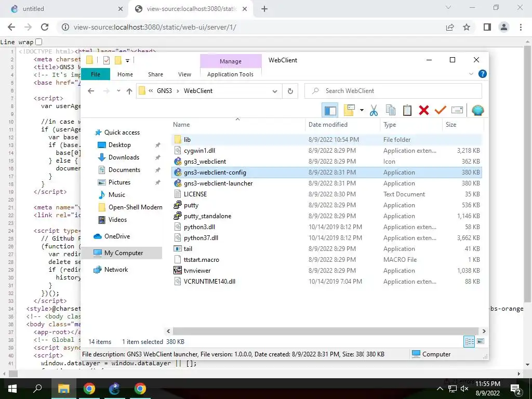Open the notification center icon
Screen dimensions: 532x399
(516, 389)
